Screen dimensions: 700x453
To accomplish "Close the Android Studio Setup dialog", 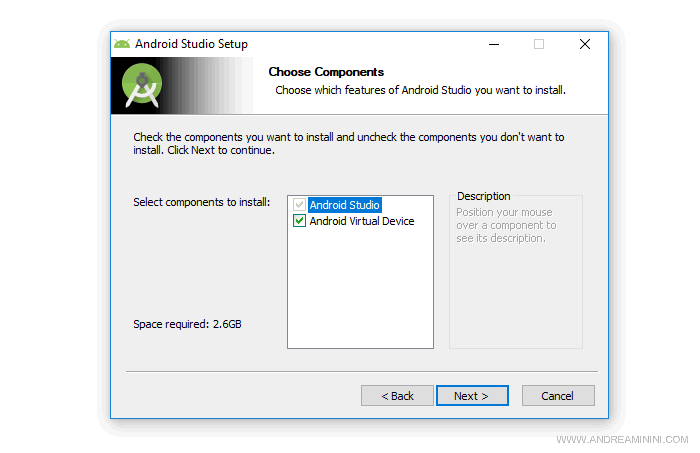I will (585, 44).
